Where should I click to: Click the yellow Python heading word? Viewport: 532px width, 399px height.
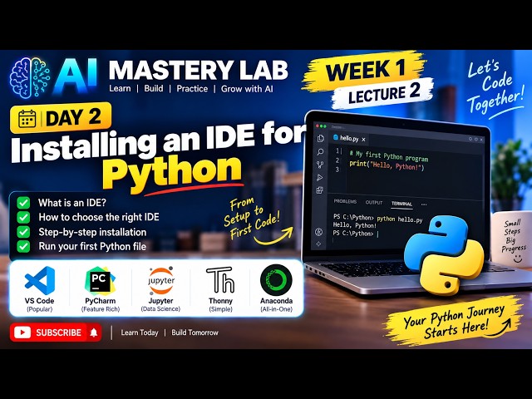pyautogui.click(x=172, y=174)
